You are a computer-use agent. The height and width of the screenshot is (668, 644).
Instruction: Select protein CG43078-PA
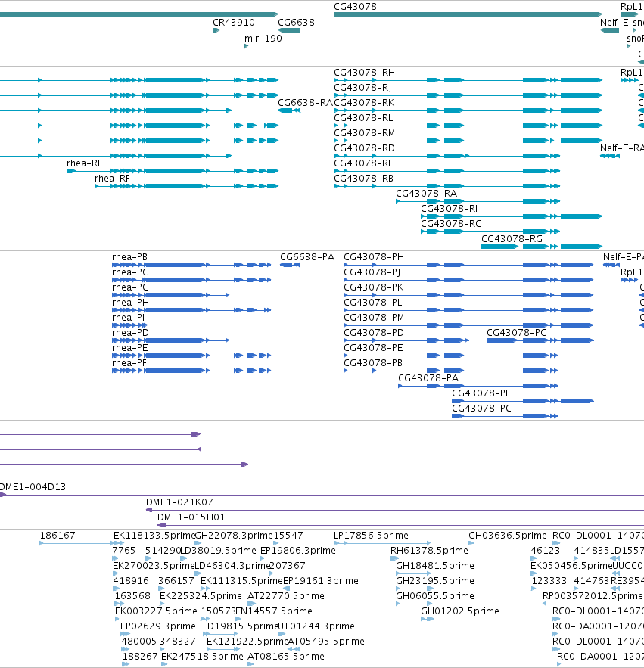[x=428, y=378]
